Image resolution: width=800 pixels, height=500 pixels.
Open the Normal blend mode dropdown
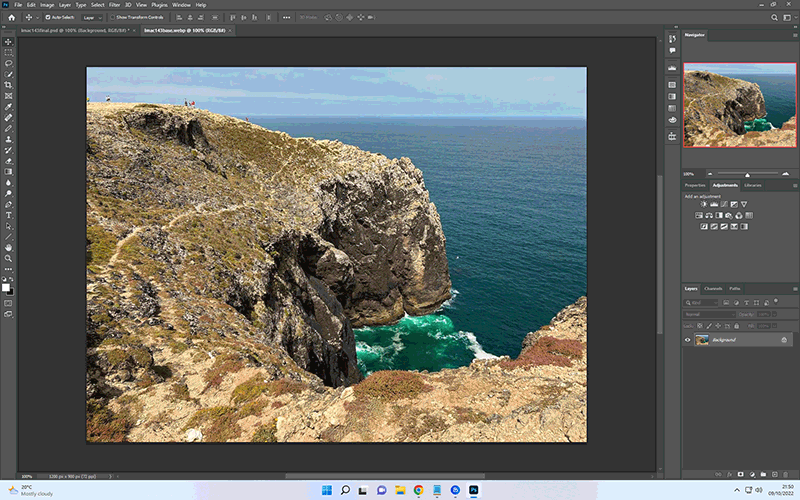709,314
